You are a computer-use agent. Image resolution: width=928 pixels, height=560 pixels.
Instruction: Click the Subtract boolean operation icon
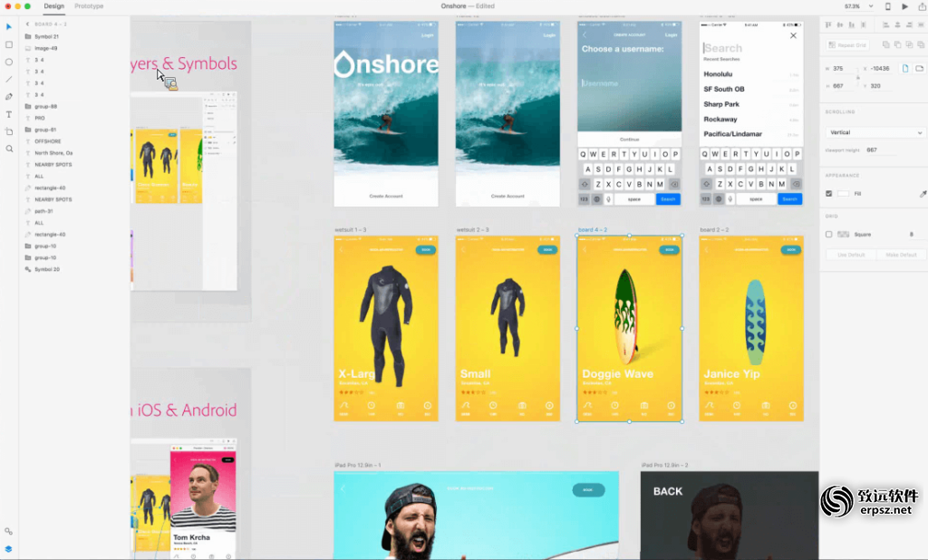(898, 45)
